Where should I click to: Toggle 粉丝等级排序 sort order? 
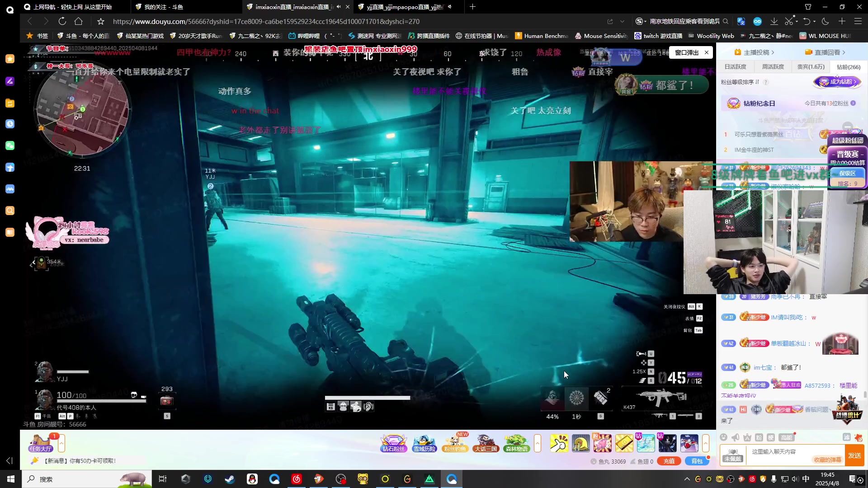740,82
